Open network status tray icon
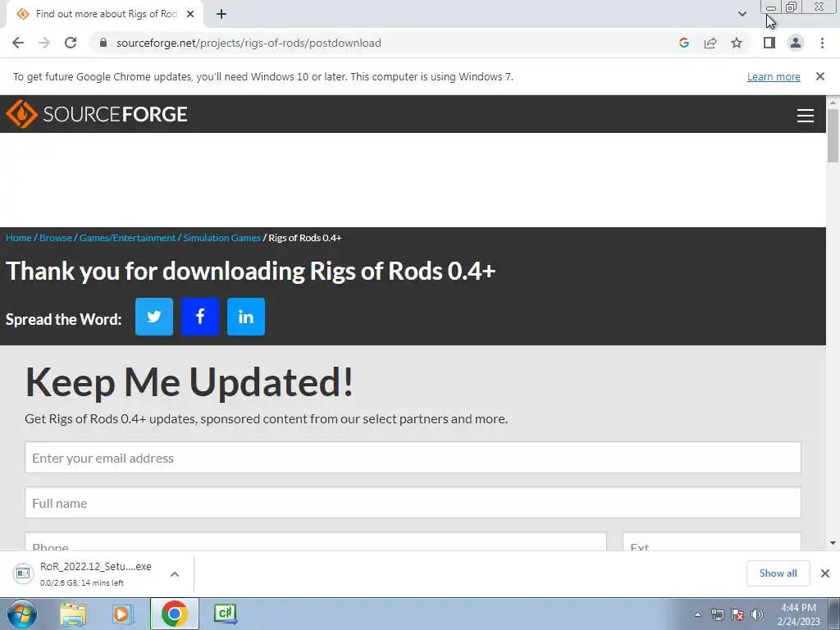The width and height of the screenshot is (840, 630). 717,614
